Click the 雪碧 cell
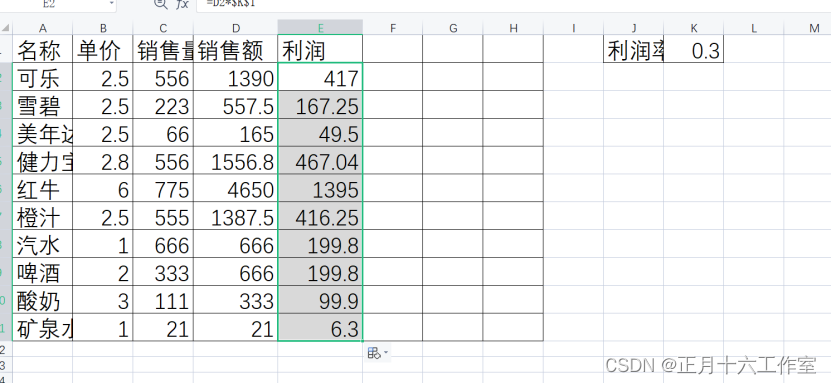 tap(42, 105)
